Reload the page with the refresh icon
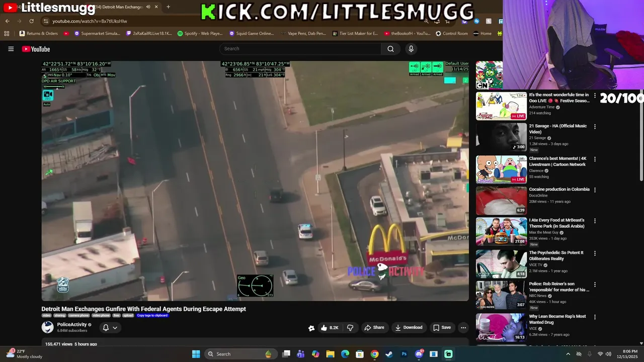Viewport: 644px width, 362px height. [x=31, y=21]
